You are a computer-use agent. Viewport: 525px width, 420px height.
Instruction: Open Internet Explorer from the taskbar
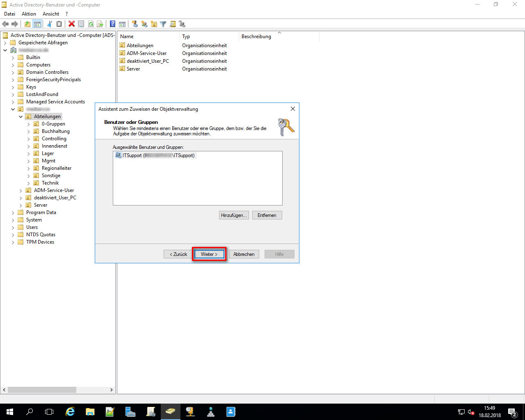70,412
